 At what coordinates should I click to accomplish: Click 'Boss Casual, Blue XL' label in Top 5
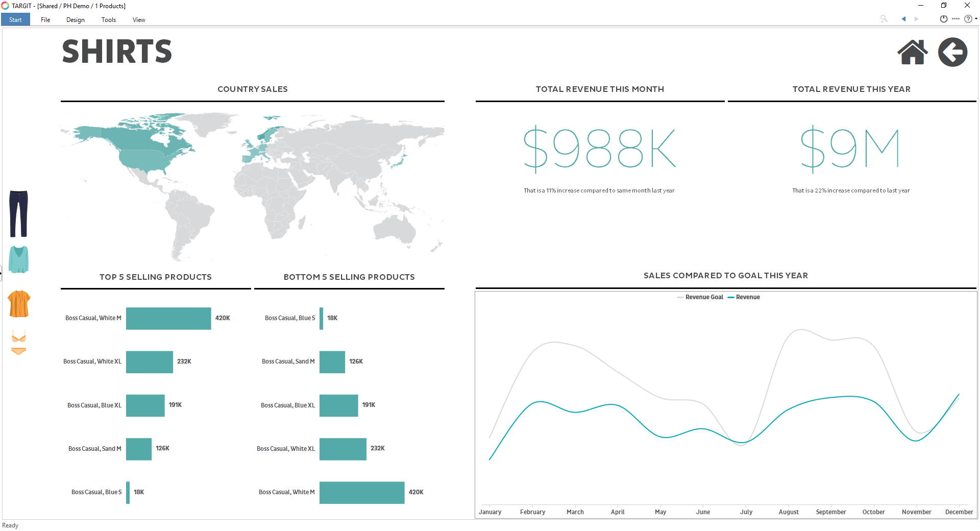click(94, 405)
